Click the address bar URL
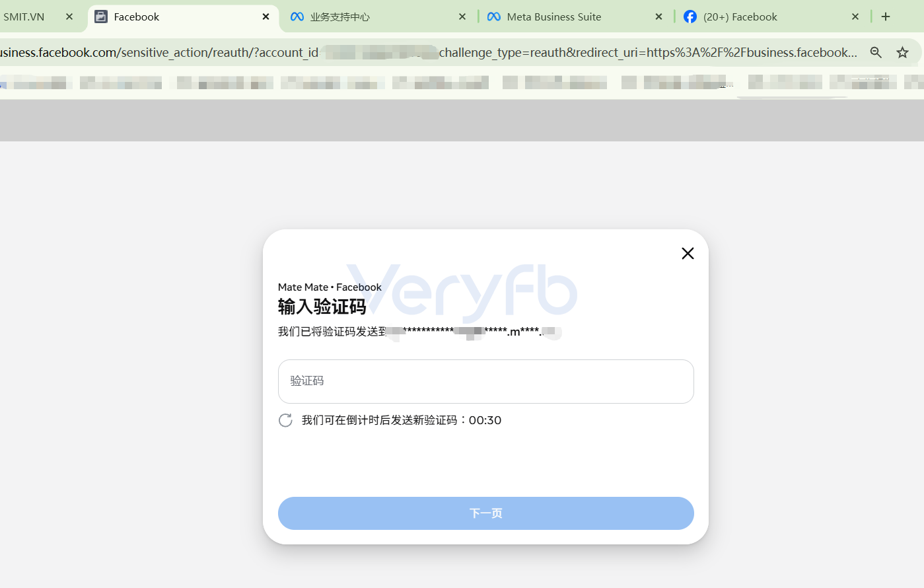 429,53
